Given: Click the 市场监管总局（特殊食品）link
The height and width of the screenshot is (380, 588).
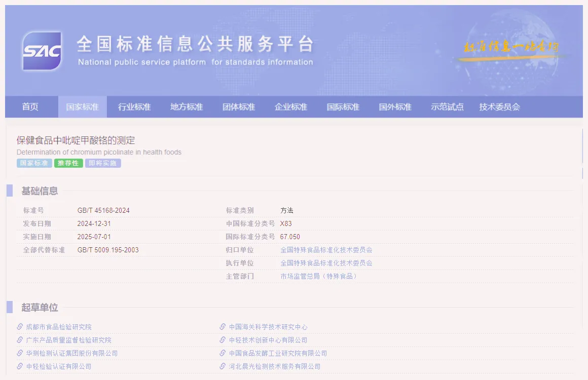Looking at the screenshot, I should (318, 276).
